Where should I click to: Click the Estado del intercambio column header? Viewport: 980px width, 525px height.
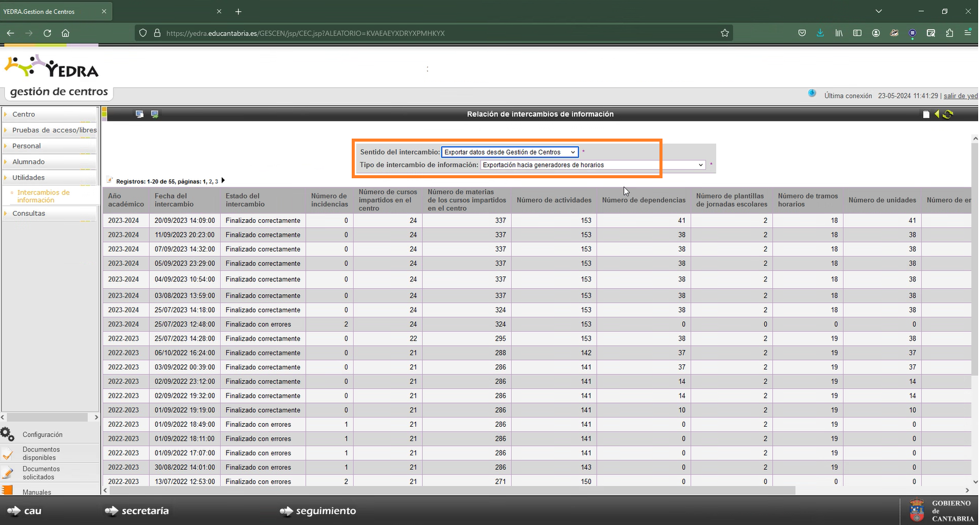263,200
